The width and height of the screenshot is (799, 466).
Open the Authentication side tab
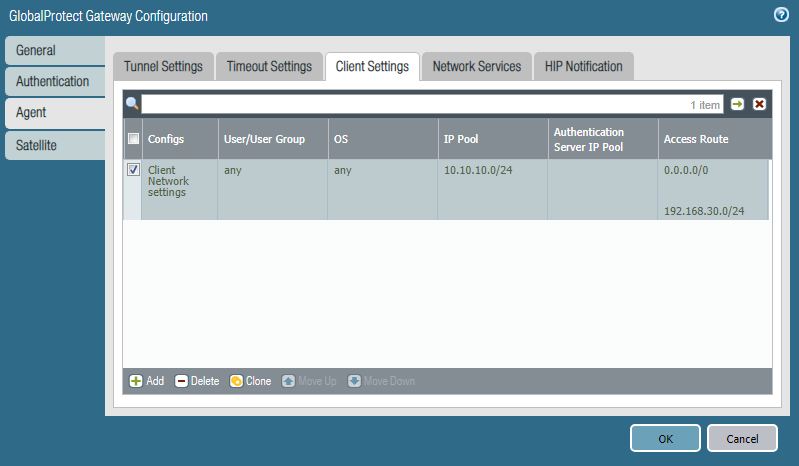55,81
